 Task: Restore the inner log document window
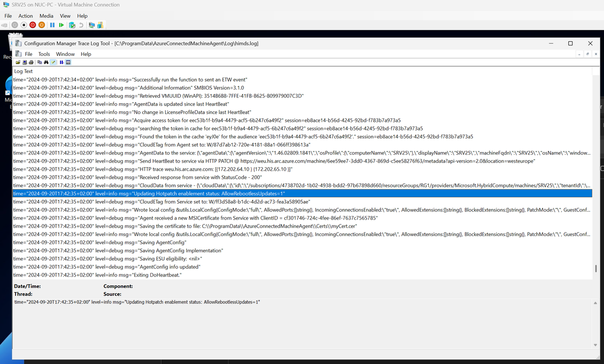(587, 54)
